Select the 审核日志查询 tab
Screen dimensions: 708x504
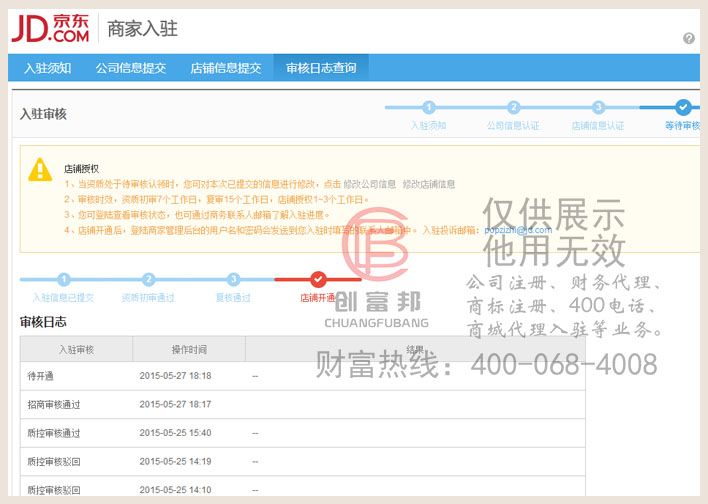coord(321,68)
